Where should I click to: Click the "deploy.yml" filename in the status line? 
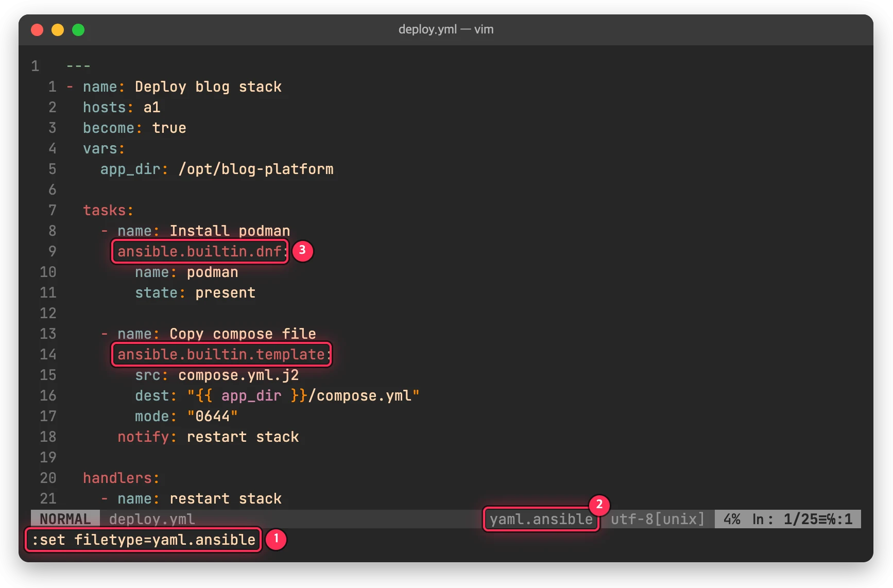pos(152,519)
